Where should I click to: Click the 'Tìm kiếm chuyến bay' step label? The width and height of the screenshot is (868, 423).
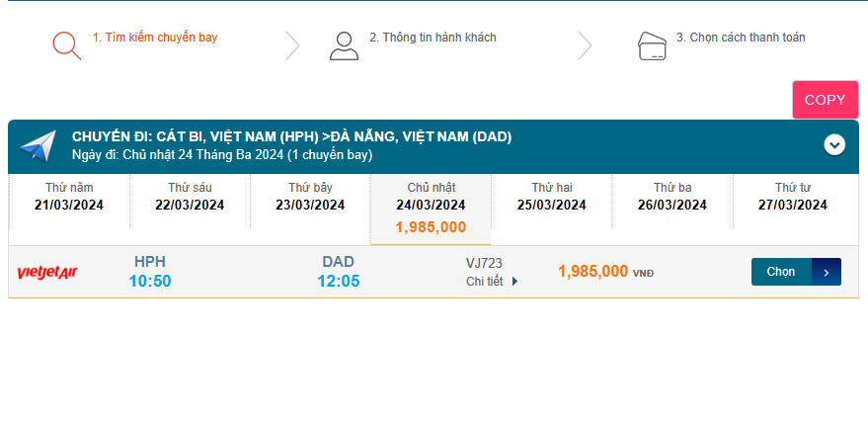pos(155,38)
